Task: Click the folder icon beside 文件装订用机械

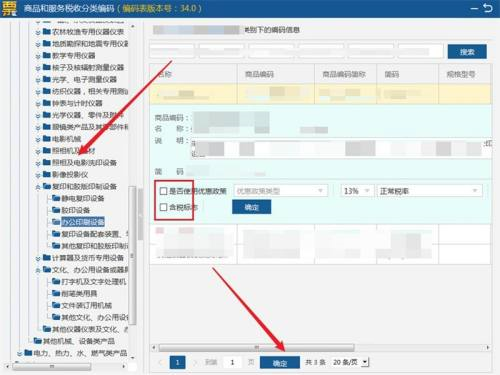Action: pos(56,305)
